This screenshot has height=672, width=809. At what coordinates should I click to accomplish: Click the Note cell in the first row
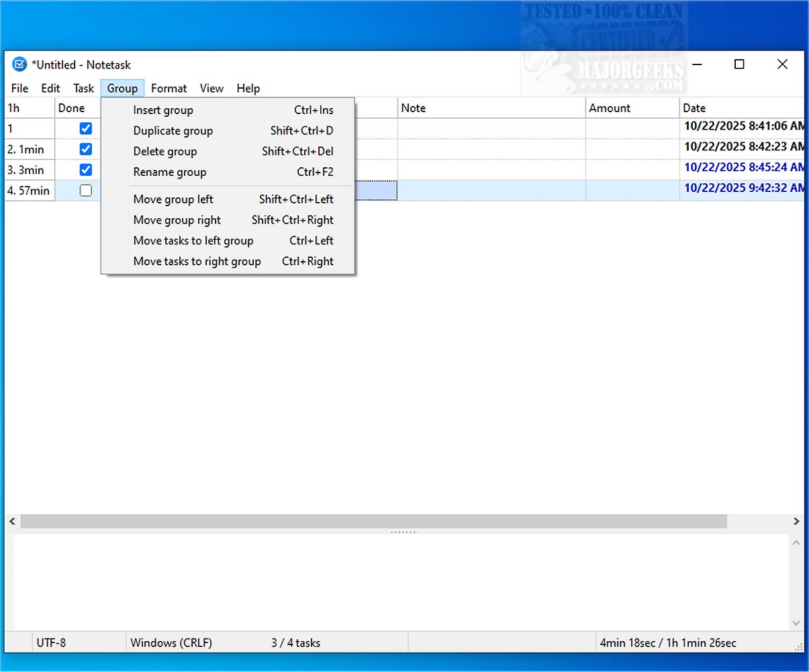491,128
